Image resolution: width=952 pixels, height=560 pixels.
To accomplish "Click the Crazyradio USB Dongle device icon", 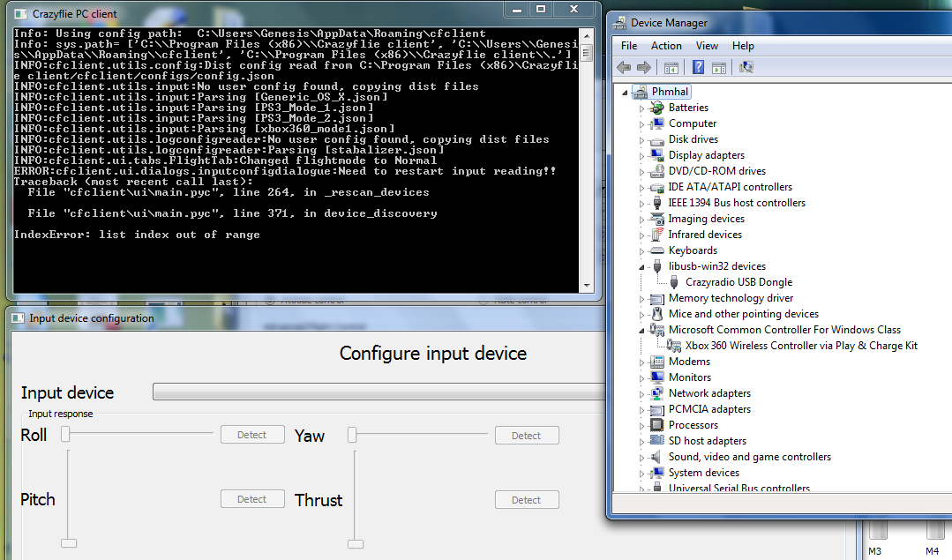I will pyautogui.click(x=673, y=282).
